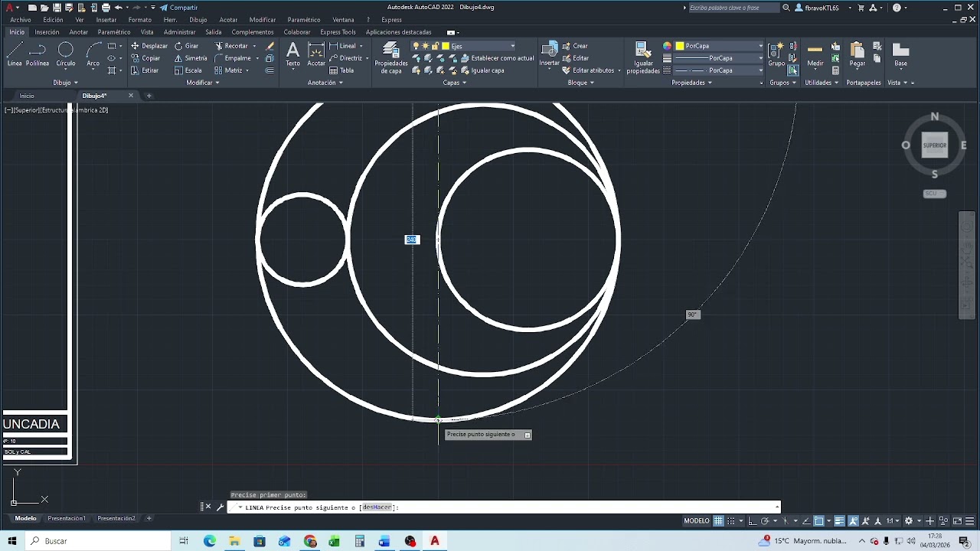Screen dimensions: 980x551
Task: Toggle ortho mode in the status bar
Action: 753,521
